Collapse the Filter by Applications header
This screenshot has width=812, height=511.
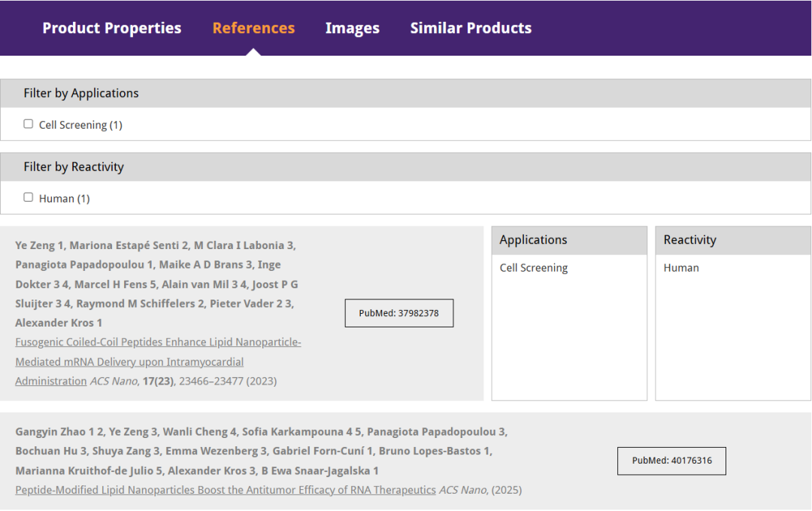click(x=81, y=93)
